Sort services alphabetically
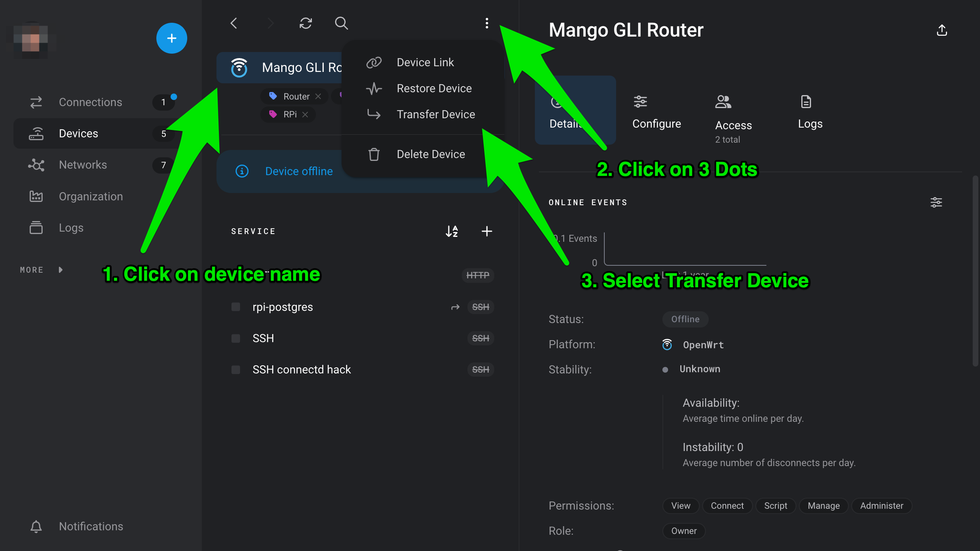Image resolution: width=980 pixels, height=551 pixels. [452, 231]
